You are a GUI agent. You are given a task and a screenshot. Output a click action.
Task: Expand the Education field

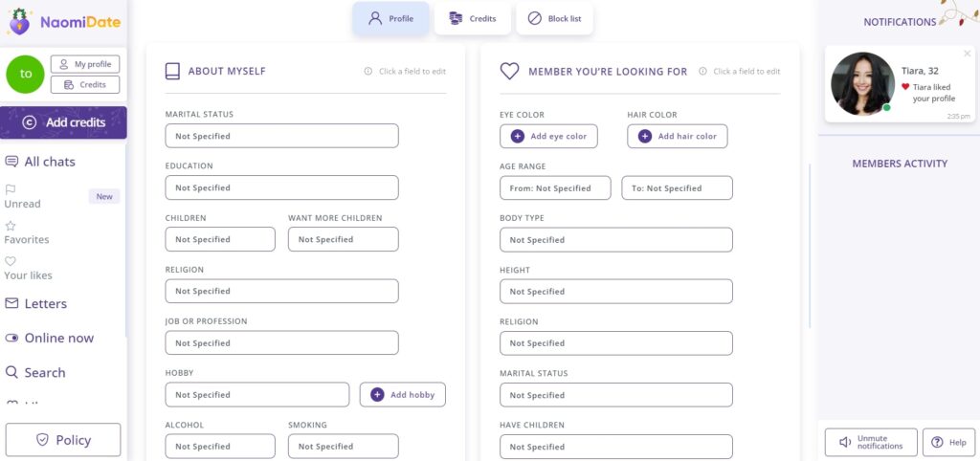pos(281,187)
